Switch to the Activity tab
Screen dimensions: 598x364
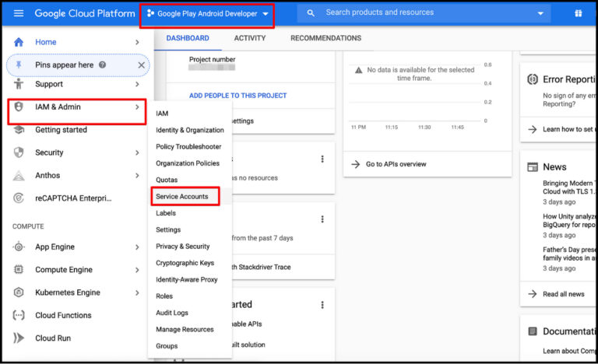pyautogui.click(x=250, y=38)
